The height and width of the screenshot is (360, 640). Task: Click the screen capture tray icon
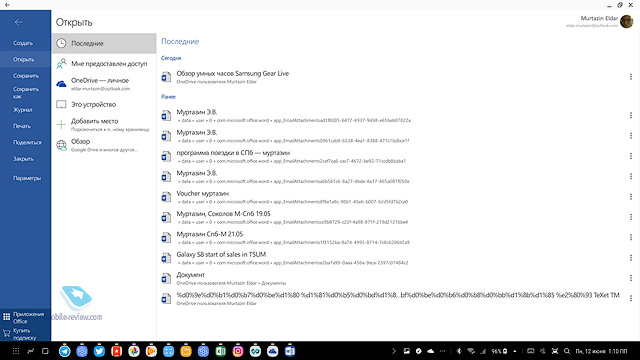(x=555, y=351)
